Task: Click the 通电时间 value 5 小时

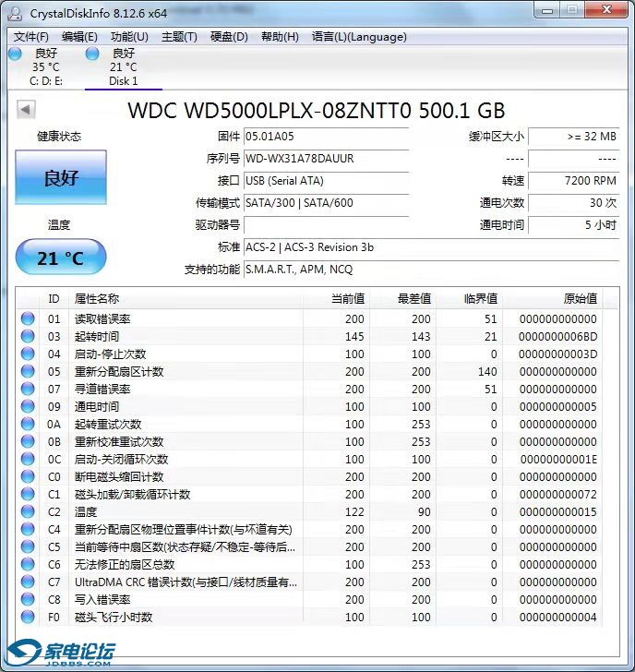Action: coord(574,225)
